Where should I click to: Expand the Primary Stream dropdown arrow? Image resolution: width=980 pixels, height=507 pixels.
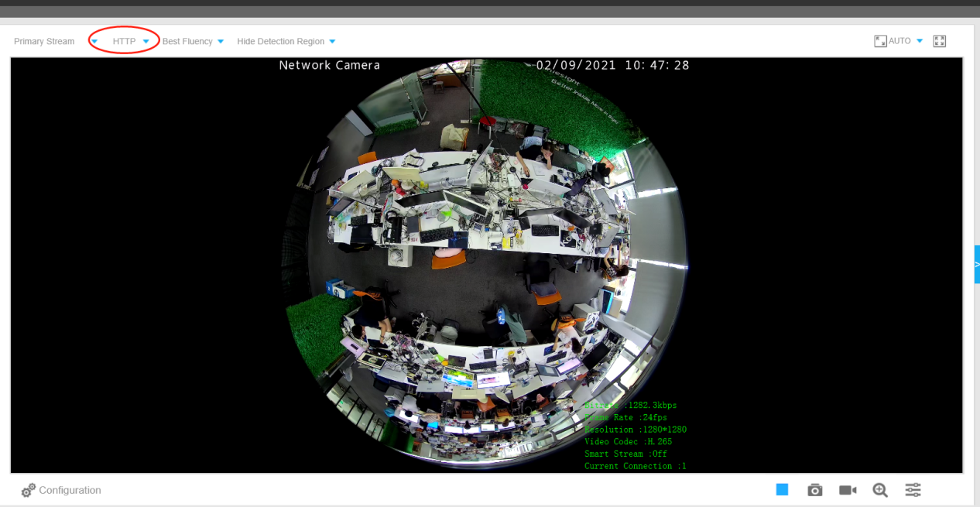(94, 42)
